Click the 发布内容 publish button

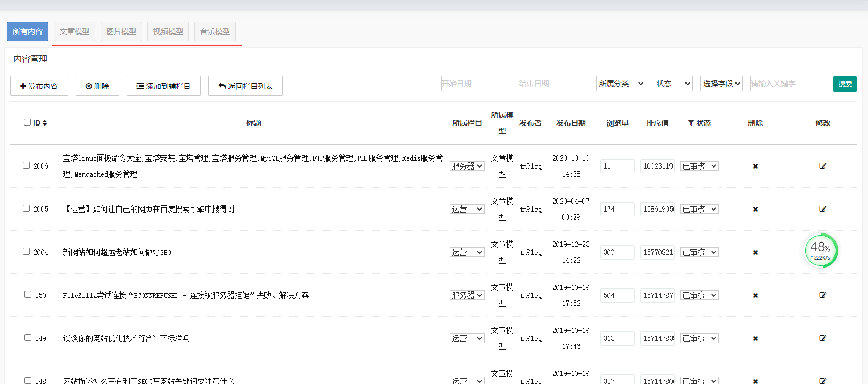pos(39,86)
